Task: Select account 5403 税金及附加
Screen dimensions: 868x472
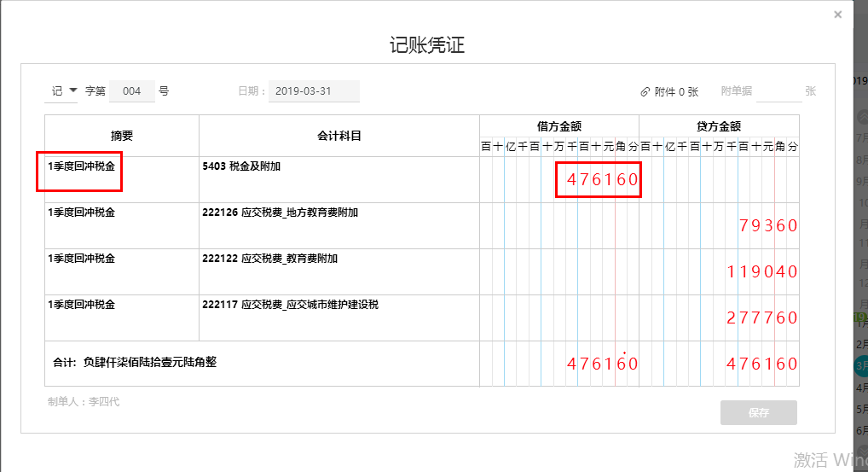Action: tap(339, 179)
